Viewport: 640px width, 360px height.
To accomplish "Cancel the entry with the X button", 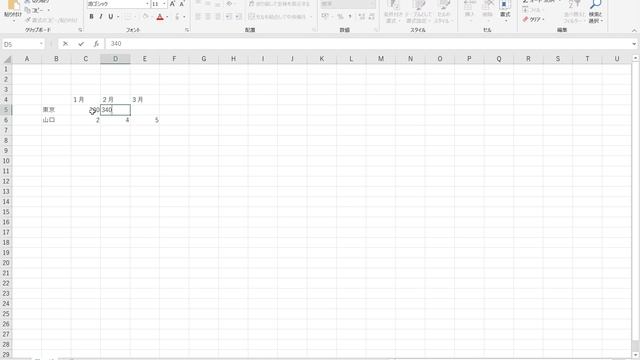I will tap(65, 44).
